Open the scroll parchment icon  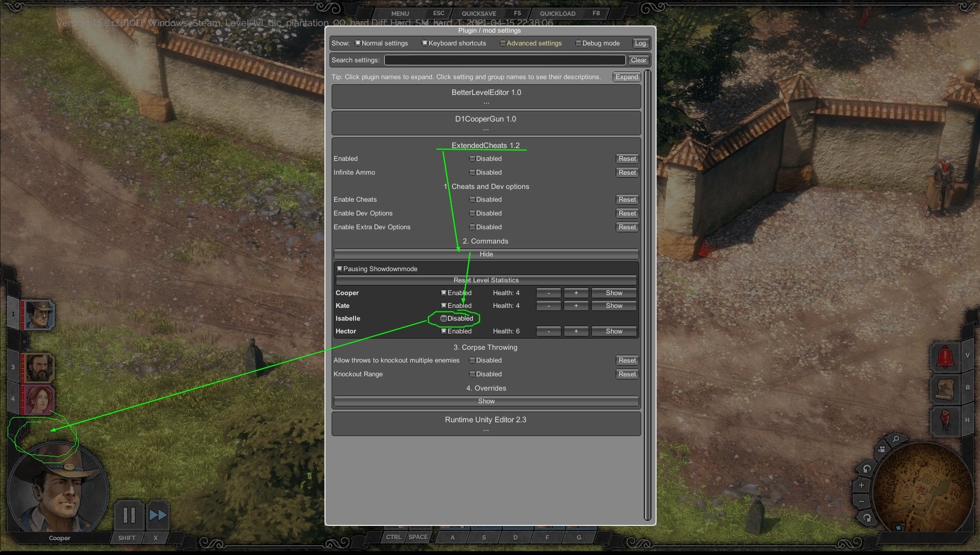(x=945, y=389)
